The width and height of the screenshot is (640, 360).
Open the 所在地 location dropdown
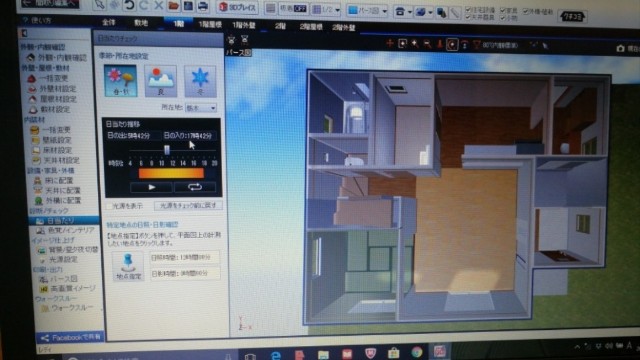(x=201, y=108)
